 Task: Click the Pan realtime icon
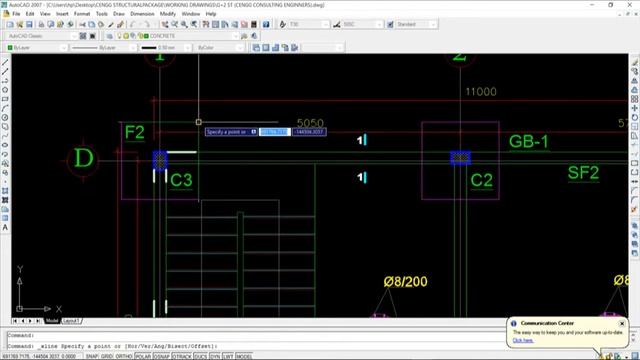pyautogui.click(x=165, y=24)
